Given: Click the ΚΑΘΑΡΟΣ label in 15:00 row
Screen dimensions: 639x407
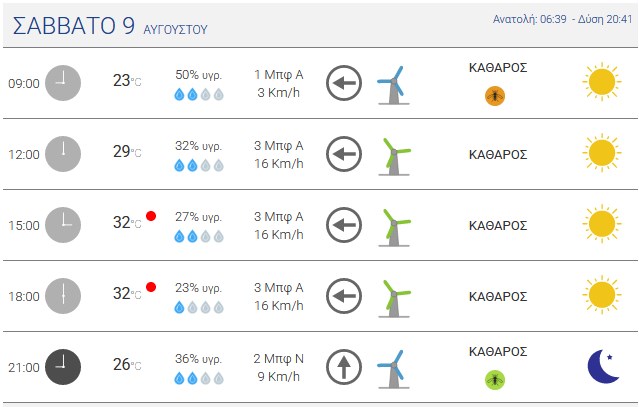Looking at the screenshot, I should click(x=498, y=225).
